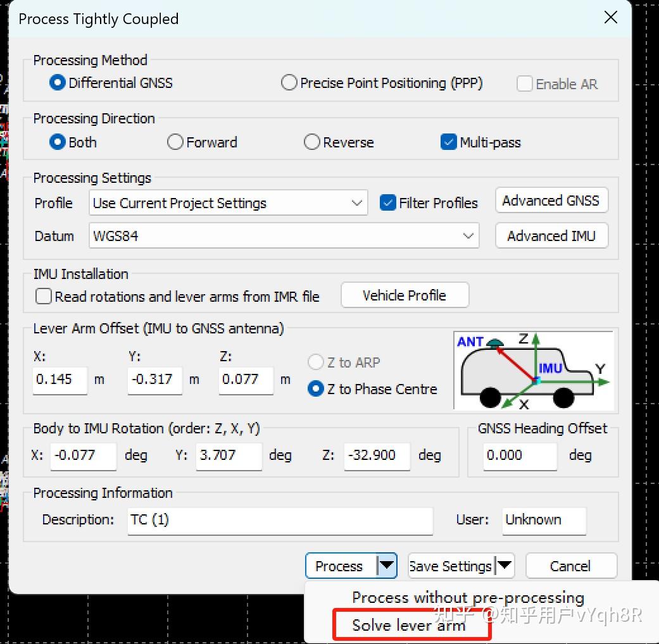
Task: Cancel the Process Tightly Coupled dialog
Action: [x=570, y=566]
